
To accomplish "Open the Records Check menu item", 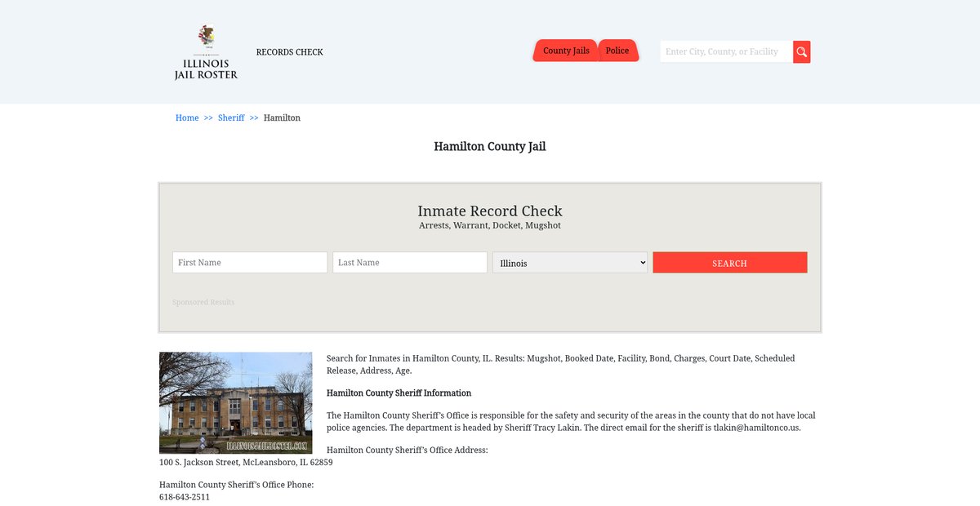I will (290, 52).
